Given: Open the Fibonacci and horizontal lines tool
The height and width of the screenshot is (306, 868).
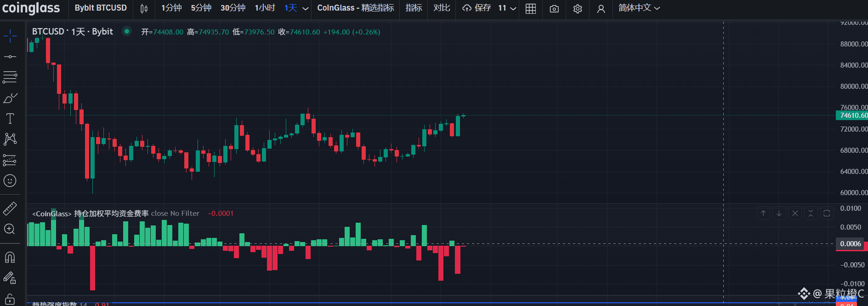Looking at the screenshot, I should pos(10,77).
